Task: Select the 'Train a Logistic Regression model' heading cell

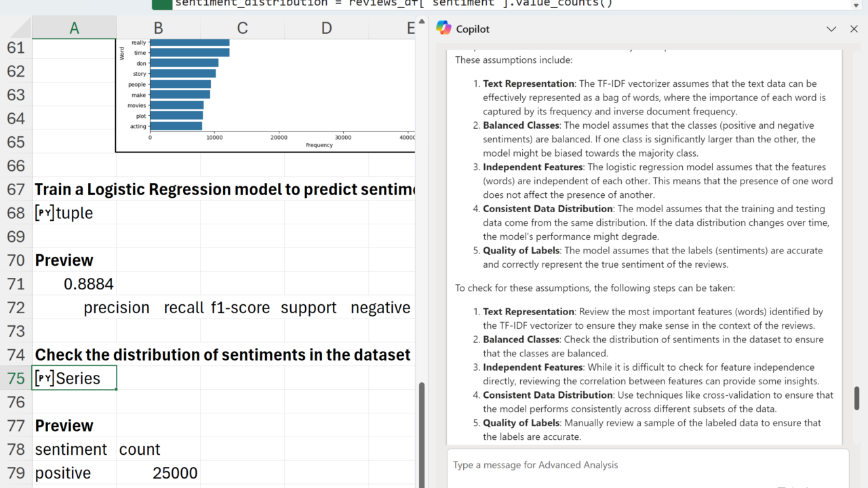Action: click(75, 189)
